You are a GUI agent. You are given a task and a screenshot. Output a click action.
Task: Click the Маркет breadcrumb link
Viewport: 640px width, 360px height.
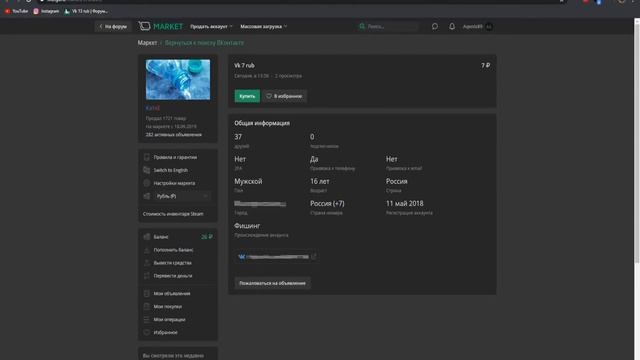[147, 42]
